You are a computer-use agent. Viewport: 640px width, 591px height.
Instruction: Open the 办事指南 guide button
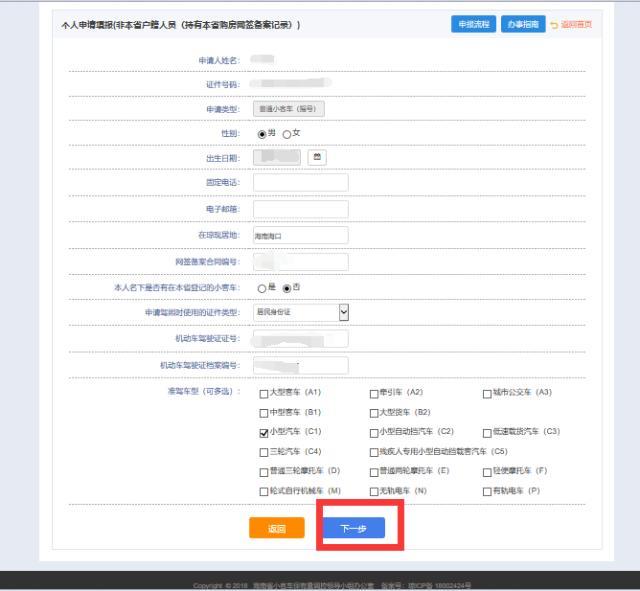click(x=520, y=24)
